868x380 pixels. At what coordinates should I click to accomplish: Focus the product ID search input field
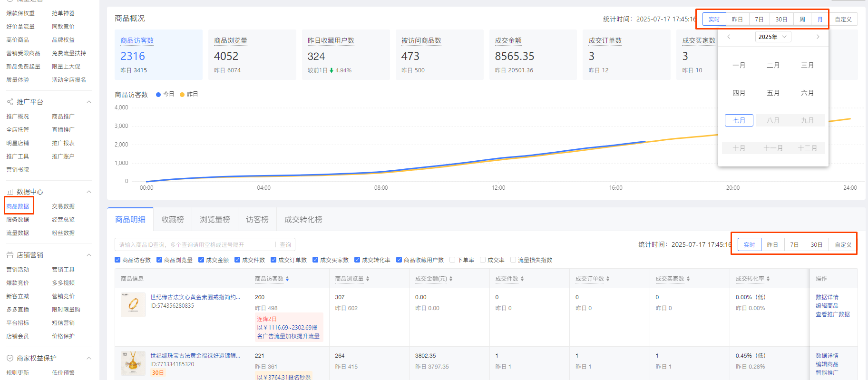coord(195,244)
